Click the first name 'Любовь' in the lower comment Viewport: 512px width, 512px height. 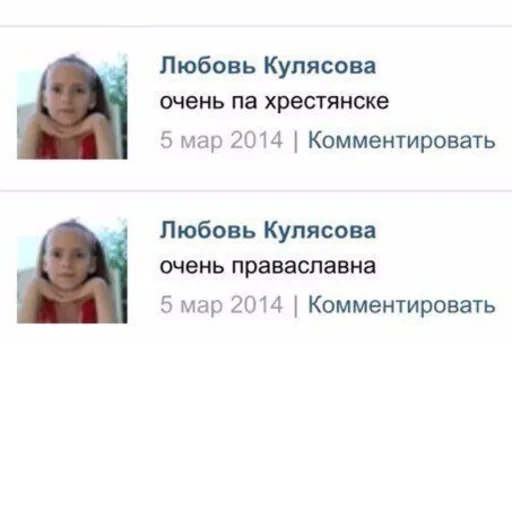(x=207, y=230)
